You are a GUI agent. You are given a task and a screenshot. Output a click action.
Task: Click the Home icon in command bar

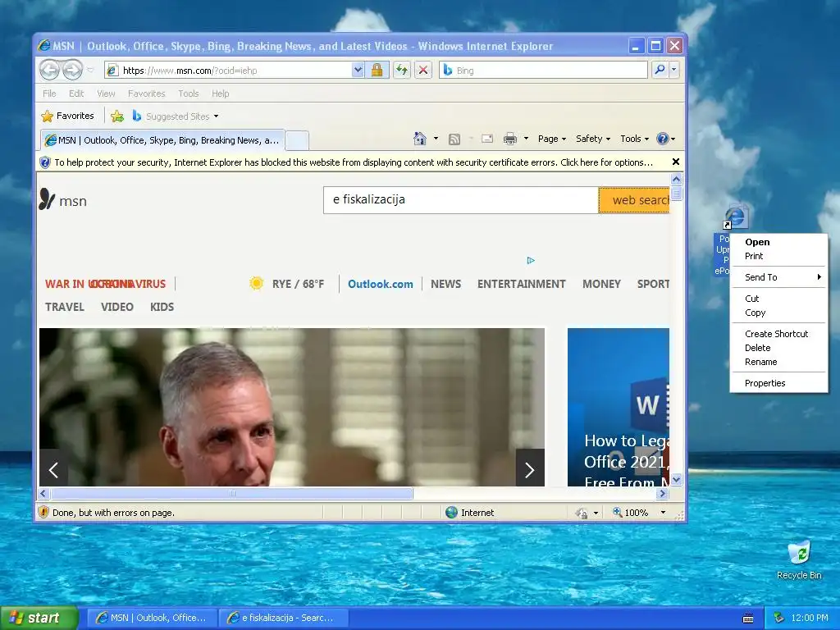[x=419, y=139]
